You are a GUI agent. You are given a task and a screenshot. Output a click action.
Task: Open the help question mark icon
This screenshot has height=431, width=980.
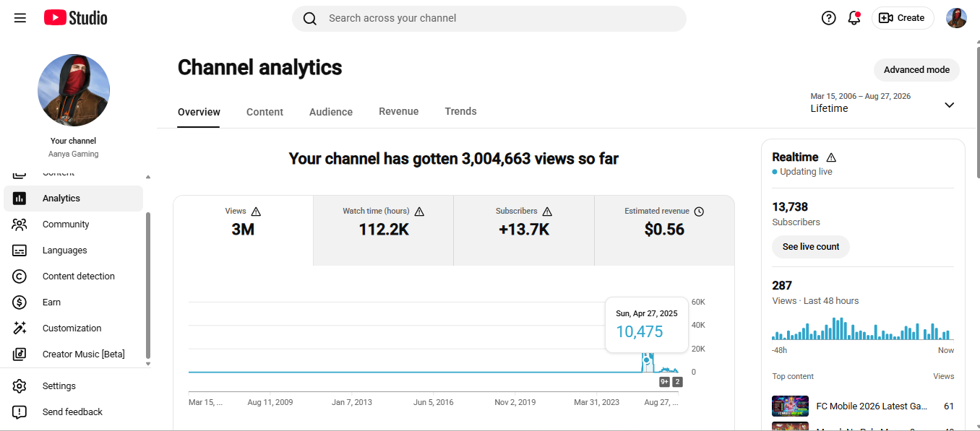pyautogui.click(x=829, y=18)
